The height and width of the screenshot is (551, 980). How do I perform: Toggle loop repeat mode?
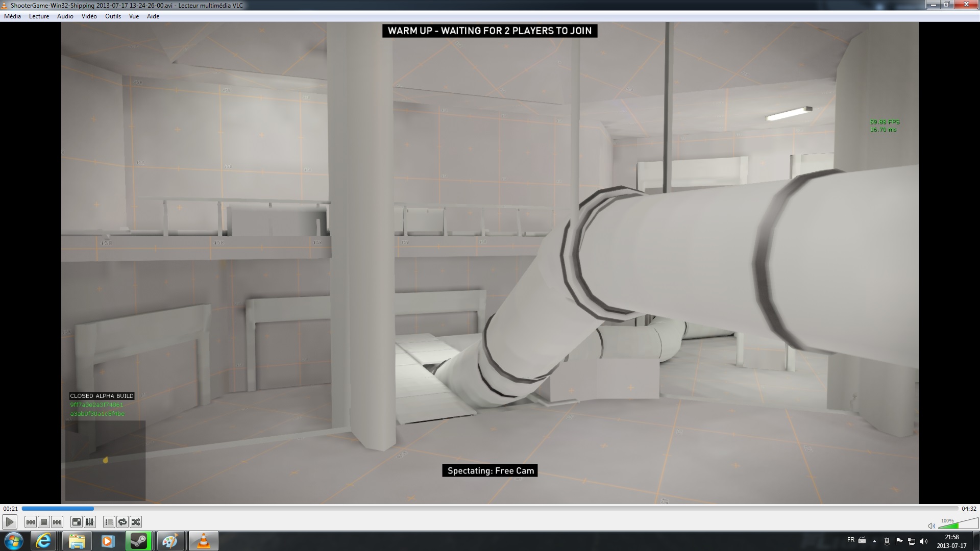click(x=122, y=522)
